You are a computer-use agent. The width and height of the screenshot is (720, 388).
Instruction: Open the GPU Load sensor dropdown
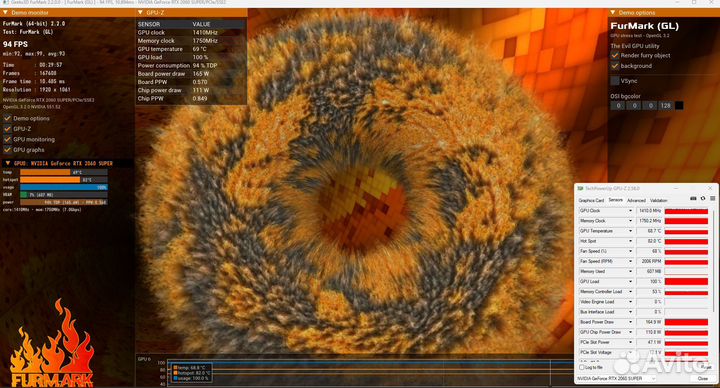(x=630, y=281)
